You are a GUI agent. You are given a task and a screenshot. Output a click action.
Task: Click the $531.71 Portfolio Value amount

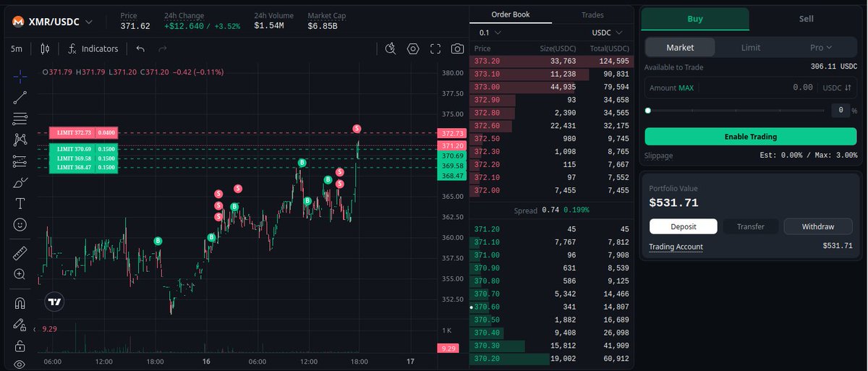pos(674,202)
